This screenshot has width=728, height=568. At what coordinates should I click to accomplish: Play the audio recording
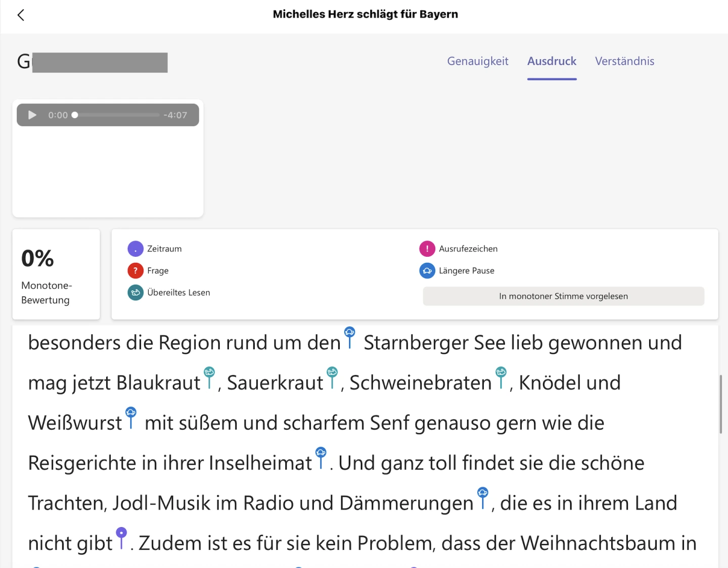(32, 115)
